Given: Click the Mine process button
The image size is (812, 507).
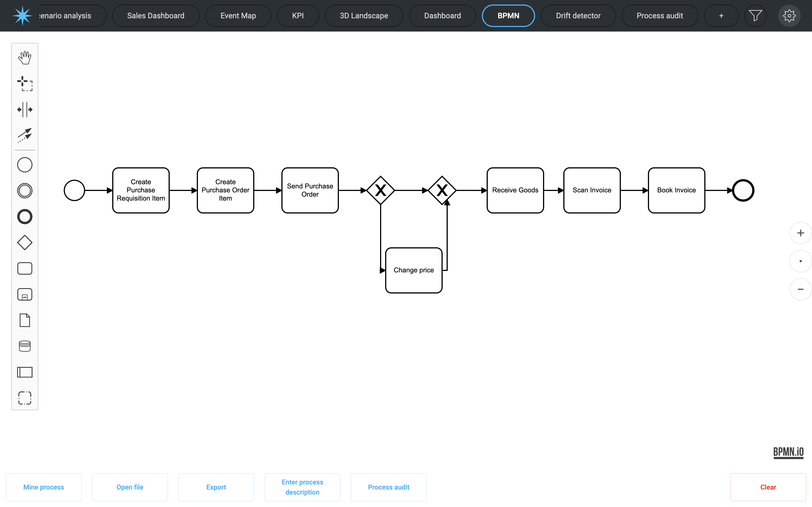Looking at the screenshot, I should point(44,487).
